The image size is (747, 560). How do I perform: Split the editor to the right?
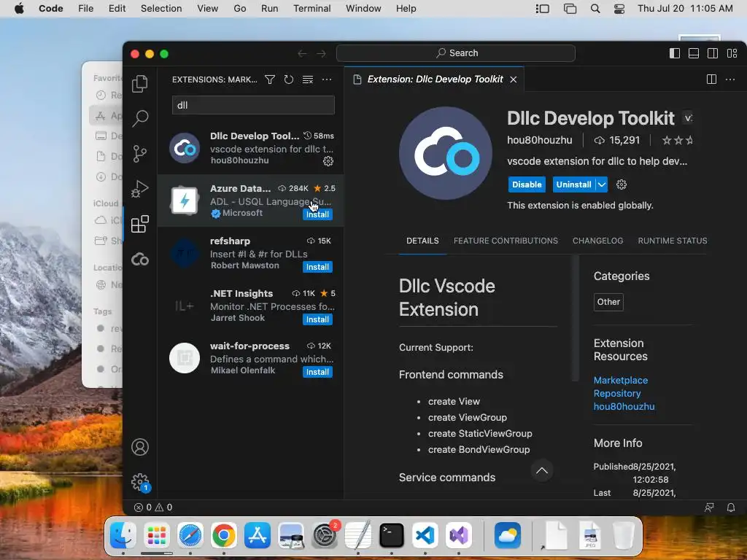point(711,79)
